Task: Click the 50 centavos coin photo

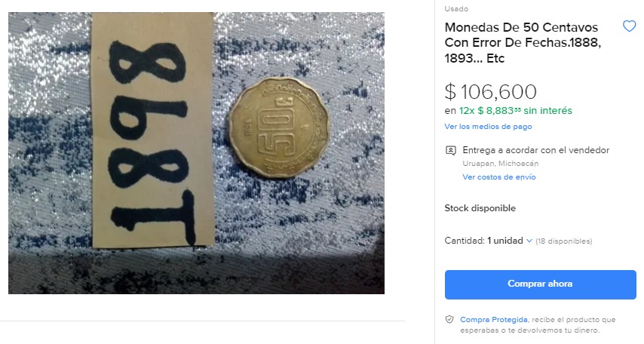Action: 279,127
